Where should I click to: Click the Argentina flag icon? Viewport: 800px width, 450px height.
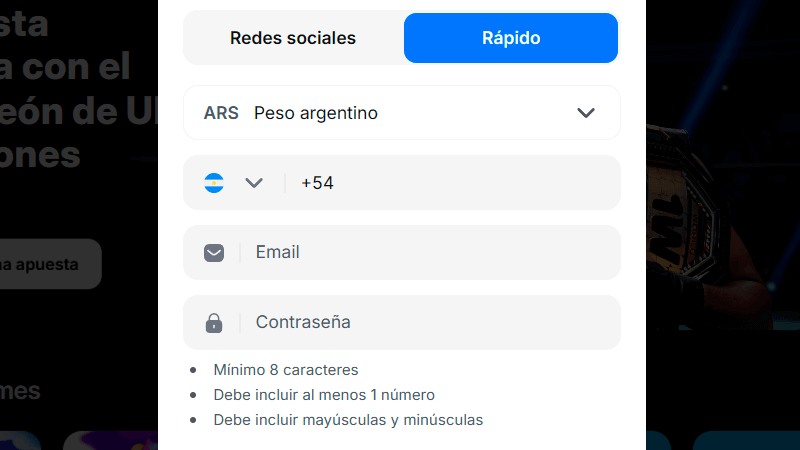tap(214, 183)
